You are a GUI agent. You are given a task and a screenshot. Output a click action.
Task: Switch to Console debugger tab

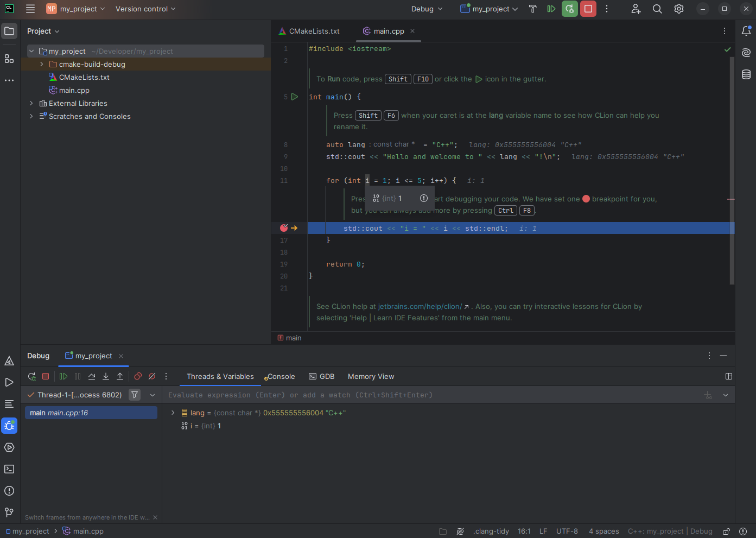[x=280, y=377]
